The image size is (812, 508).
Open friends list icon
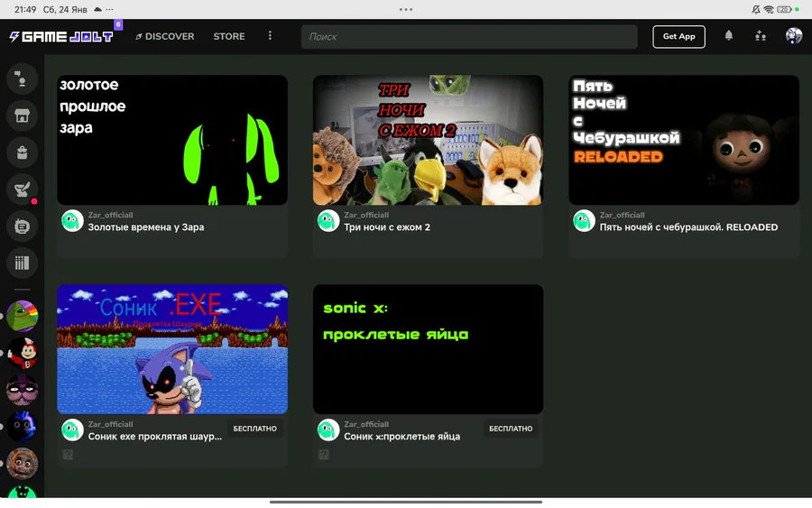click(761, 36)
